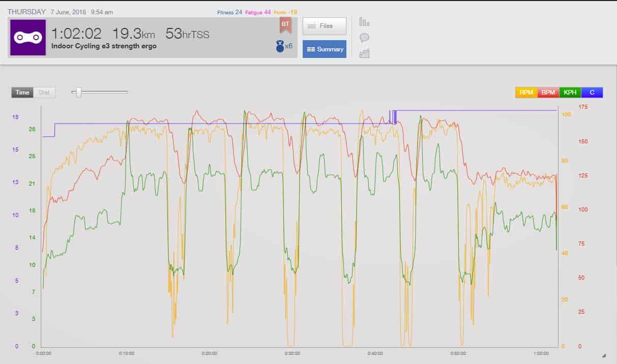Click the 53 hrTSS value
This screenshot has height=364, width=617.
(188, 34)
